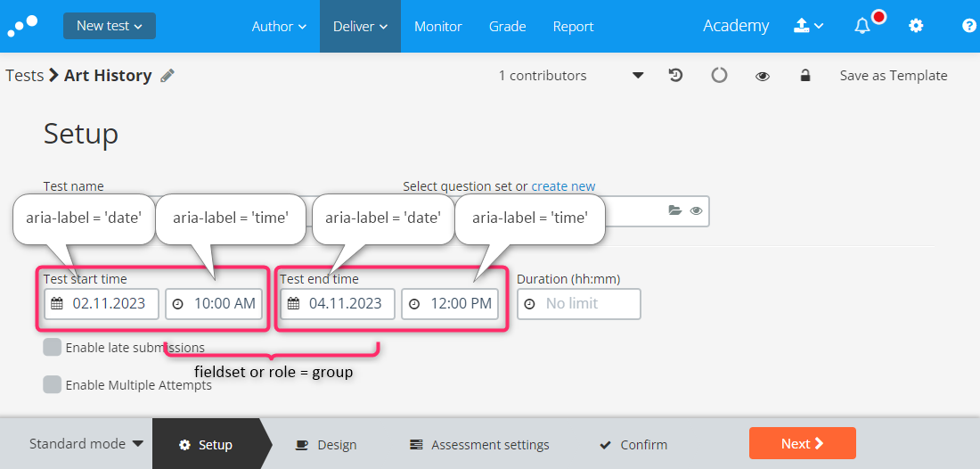The image size is (980, 469).
Task: Click the circular progress ring icon
Action: pos(719,76)
